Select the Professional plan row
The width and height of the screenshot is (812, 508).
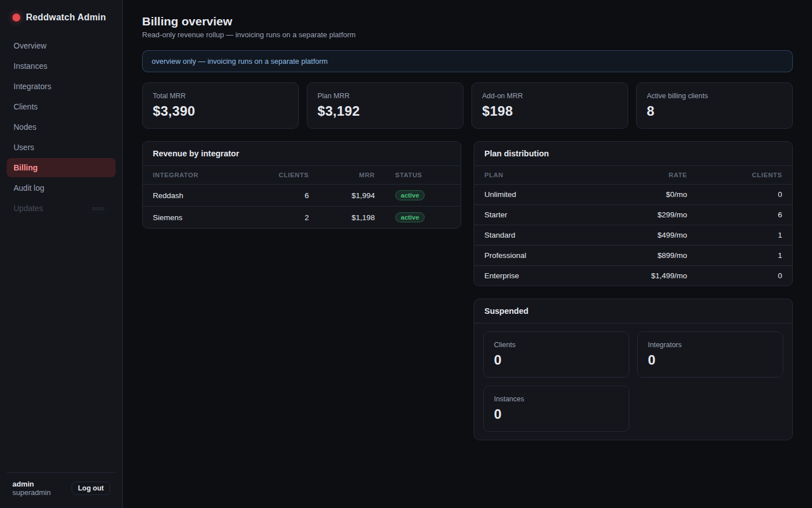point(633,256)
